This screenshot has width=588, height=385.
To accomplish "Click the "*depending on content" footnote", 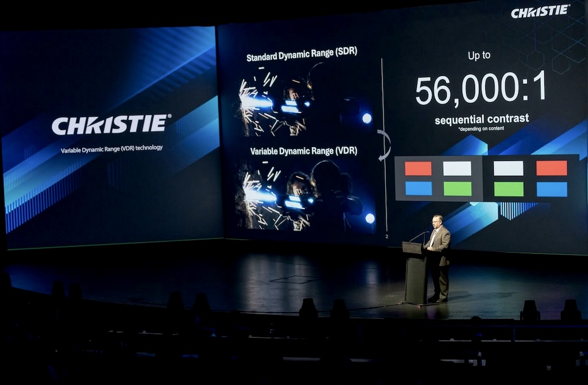I will point(481,129).
